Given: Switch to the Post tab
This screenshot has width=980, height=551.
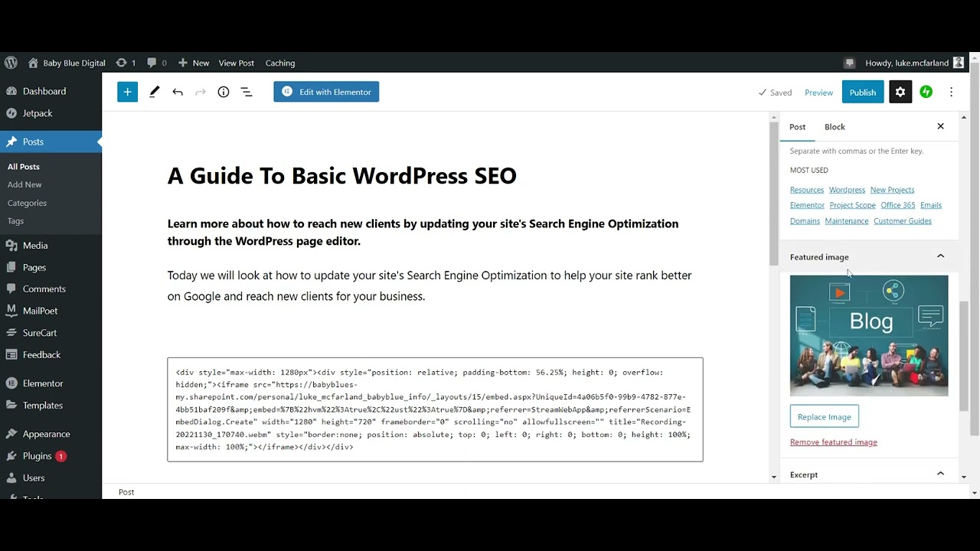Looking at the screenshot, I should (x=798, y=127).
